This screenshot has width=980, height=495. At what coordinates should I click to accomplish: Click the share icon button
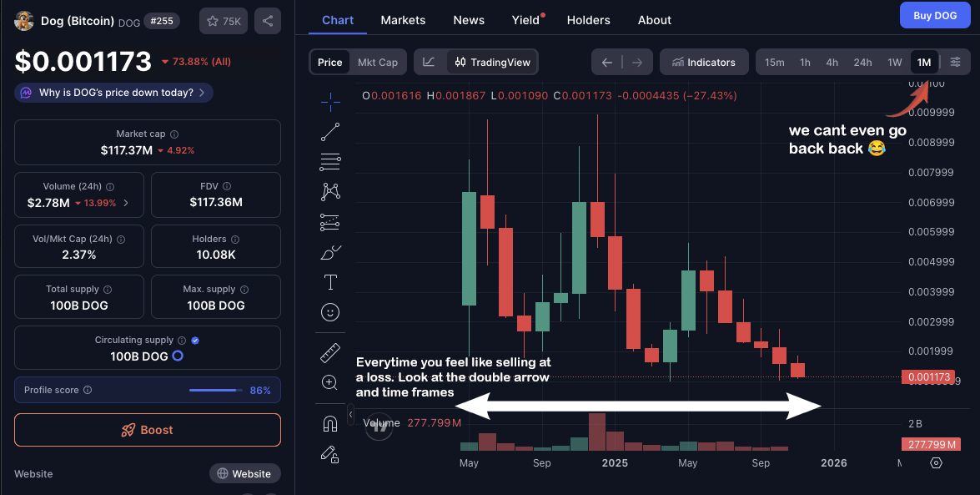point(268,21)
